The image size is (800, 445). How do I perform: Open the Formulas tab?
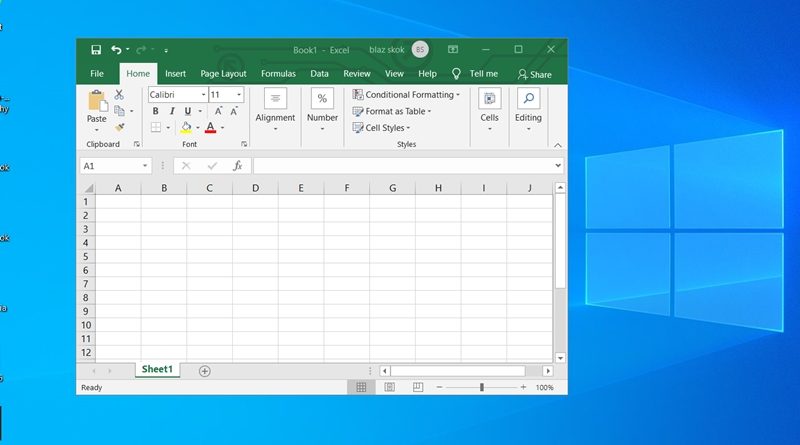pos(278,73)
